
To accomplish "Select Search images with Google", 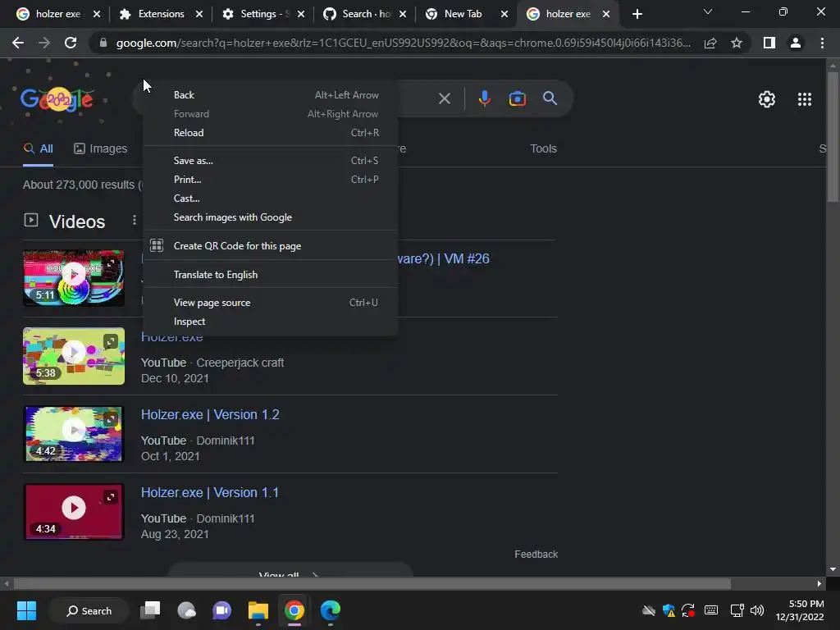I will (x=270, y=217).
